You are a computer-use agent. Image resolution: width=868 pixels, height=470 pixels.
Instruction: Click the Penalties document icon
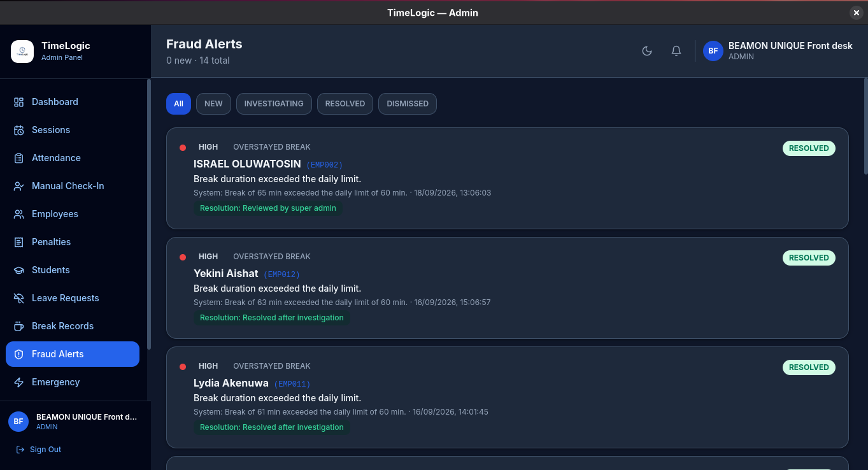(x=18, y=242)
